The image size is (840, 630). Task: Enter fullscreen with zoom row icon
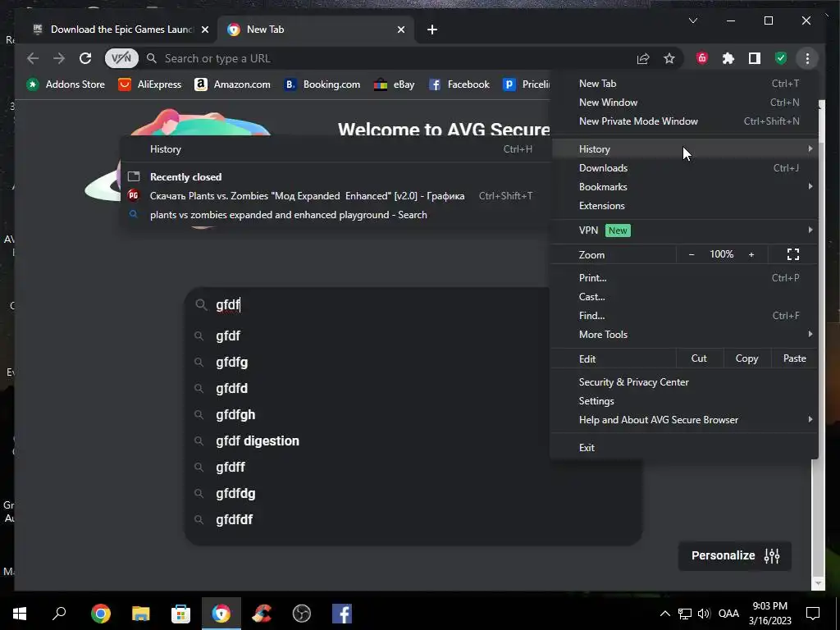coord(793,254)
